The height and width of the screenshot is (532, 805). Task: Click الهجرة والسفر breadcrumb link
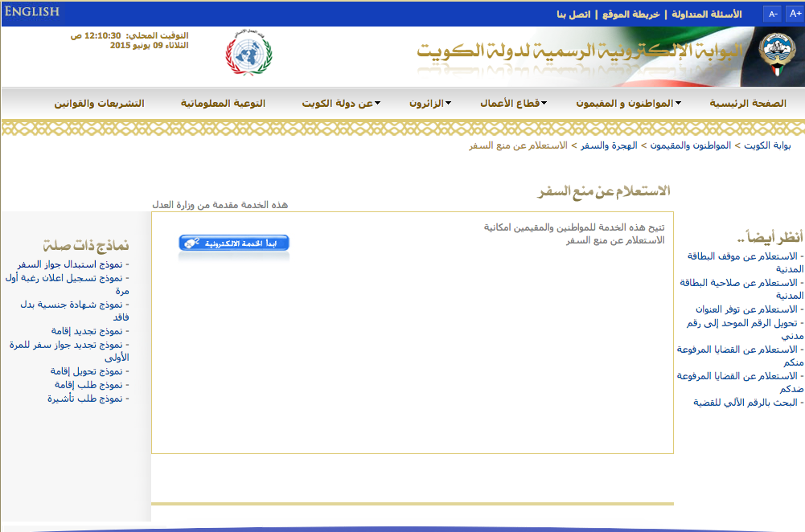(x=609, y=145)
